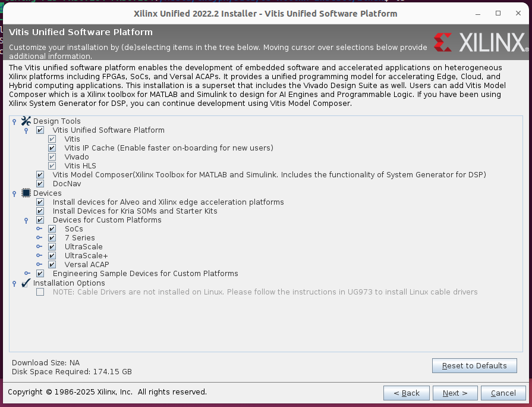Select the Installation Options label
Viewport: 532px width, 407px height.
tap(69, 283)
